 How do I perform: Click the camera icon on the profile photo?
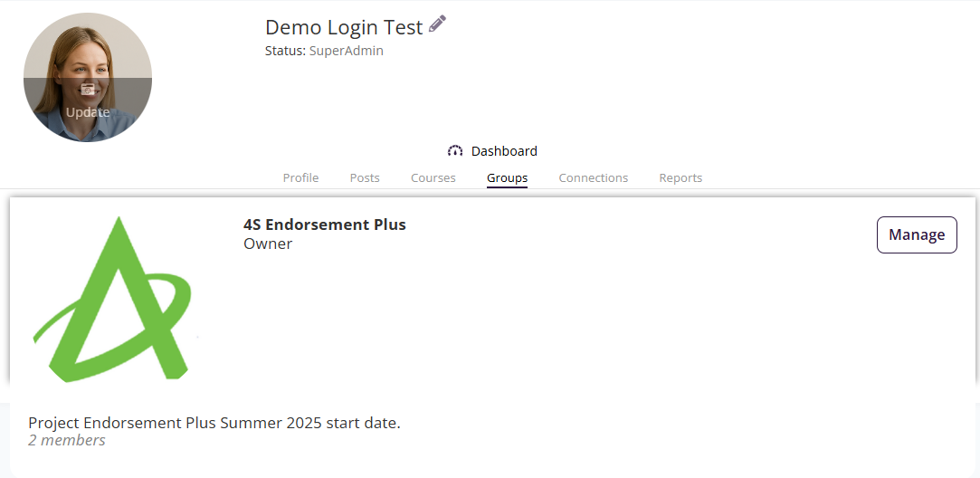(x=88, y=89)
